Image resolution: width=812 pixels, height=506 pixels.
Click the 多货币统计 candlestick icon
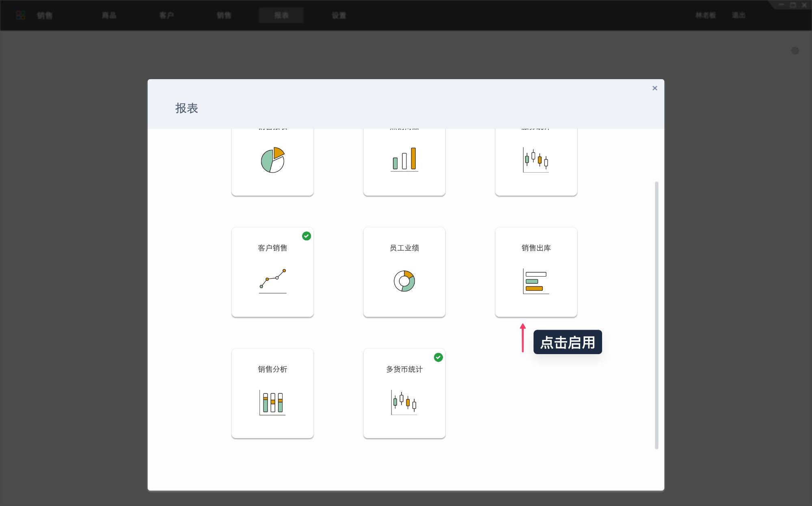coord(404,402)
